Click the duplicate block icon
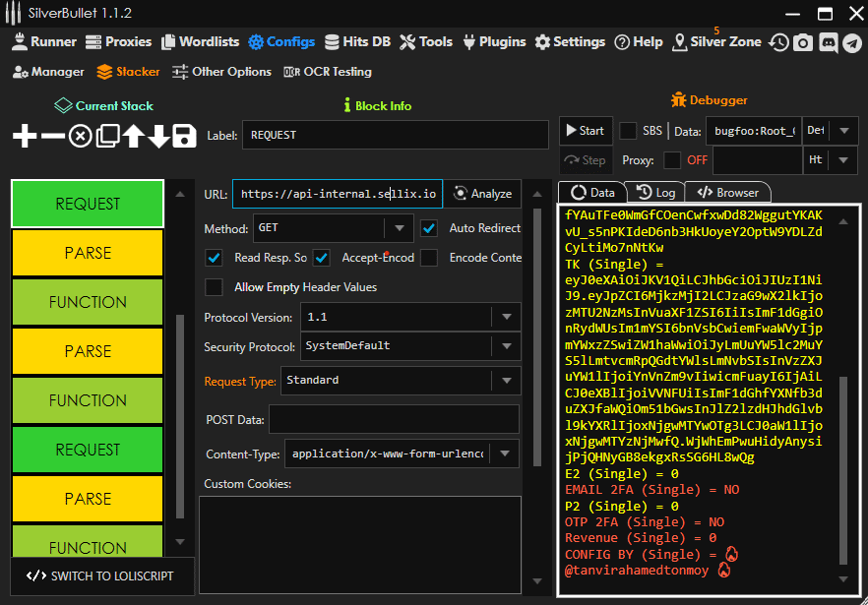 coord(107,136)
